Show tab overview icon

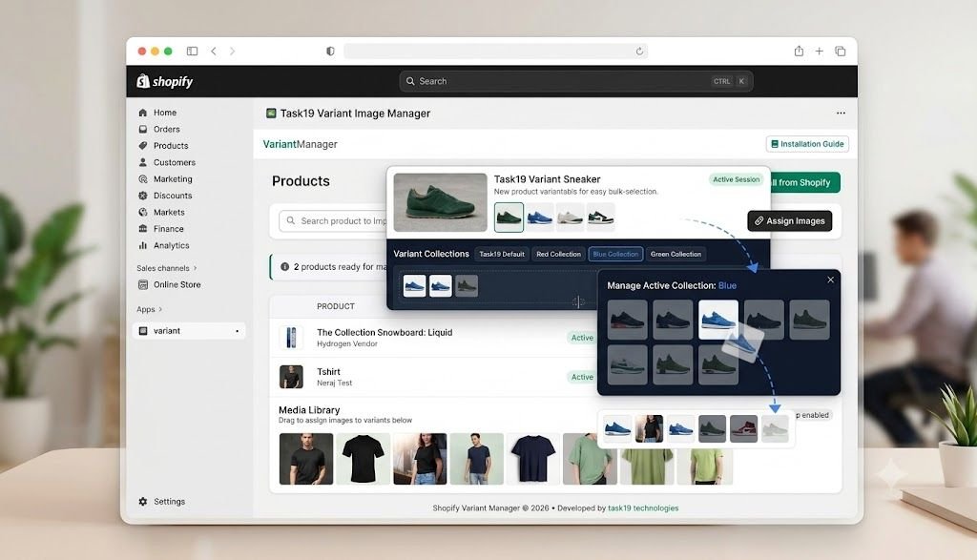click(840, 52)
